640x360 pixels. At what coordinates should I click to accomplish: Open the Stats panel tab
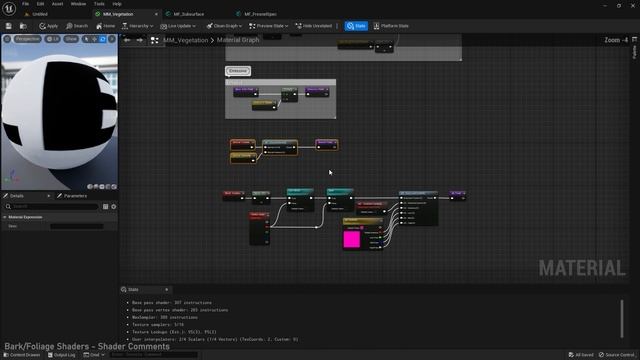(x=133, y=290)
